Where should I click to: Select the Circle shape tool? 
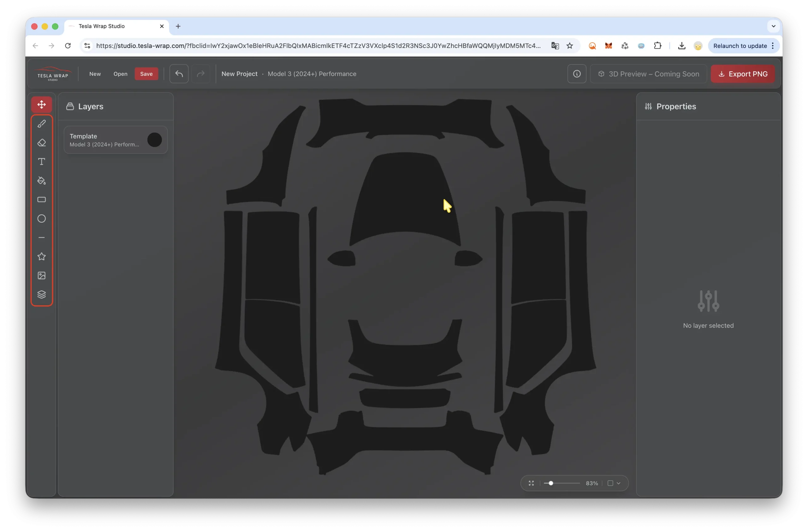coord(41,218)
